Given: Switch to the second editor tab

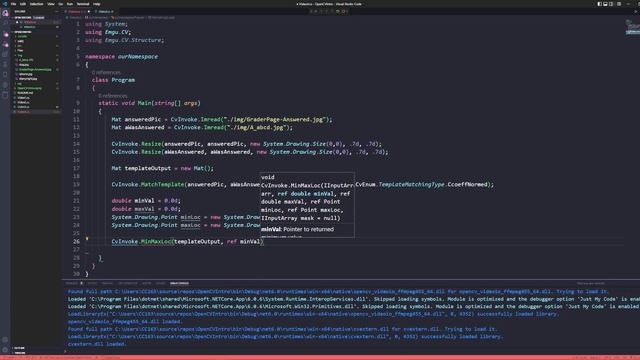Looking at the screenshot, I should click(105, 11).
